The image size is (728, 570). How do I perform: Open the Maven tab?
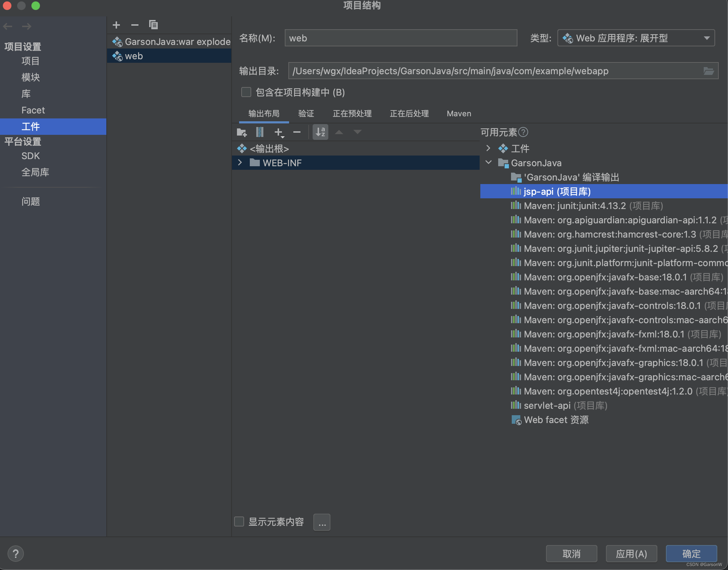pos(459,113)
